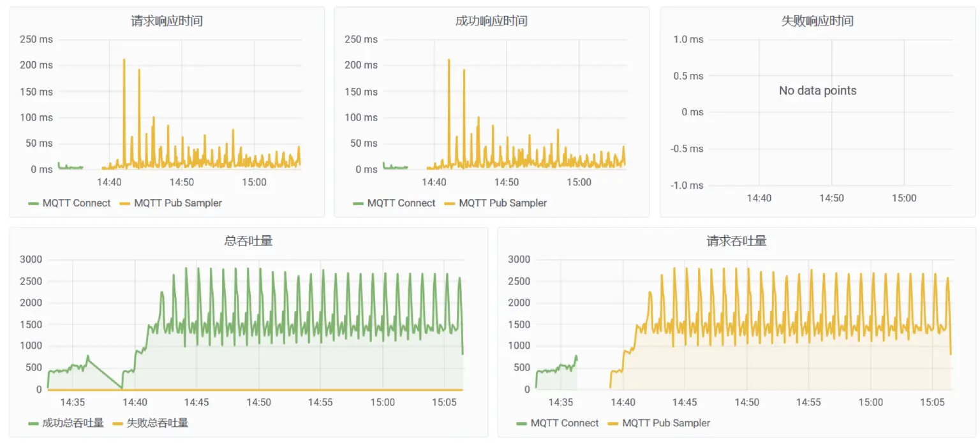Expand the 总吞吐量 panel title menu
980x443 pixels.
coord(248,241)
